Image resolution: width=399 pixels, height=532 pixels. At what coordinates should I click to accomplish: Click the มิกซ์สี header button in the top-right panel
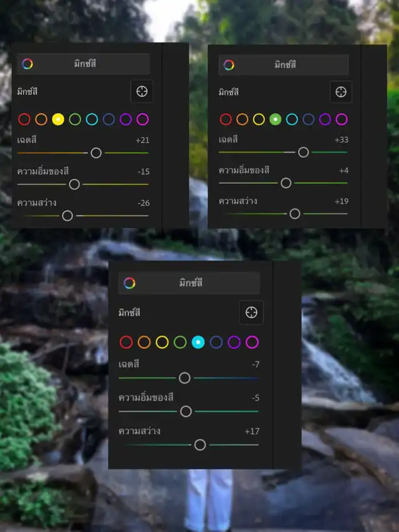(285, 64)
